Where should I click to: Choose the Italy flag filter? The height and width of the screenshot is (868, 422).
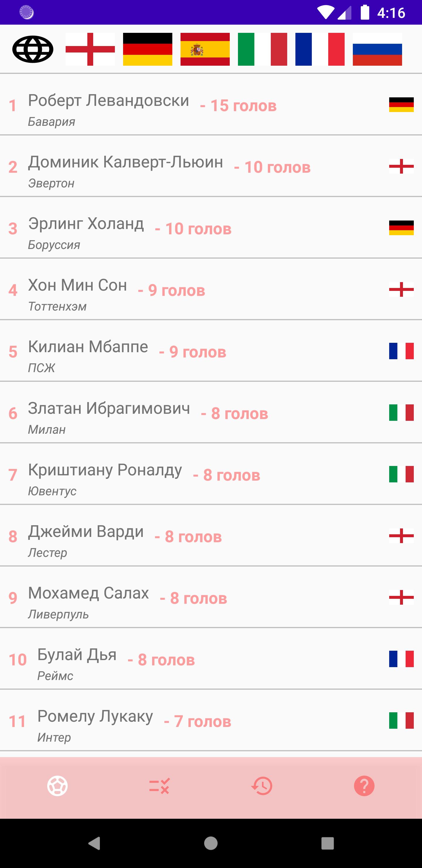pos(262,49)
